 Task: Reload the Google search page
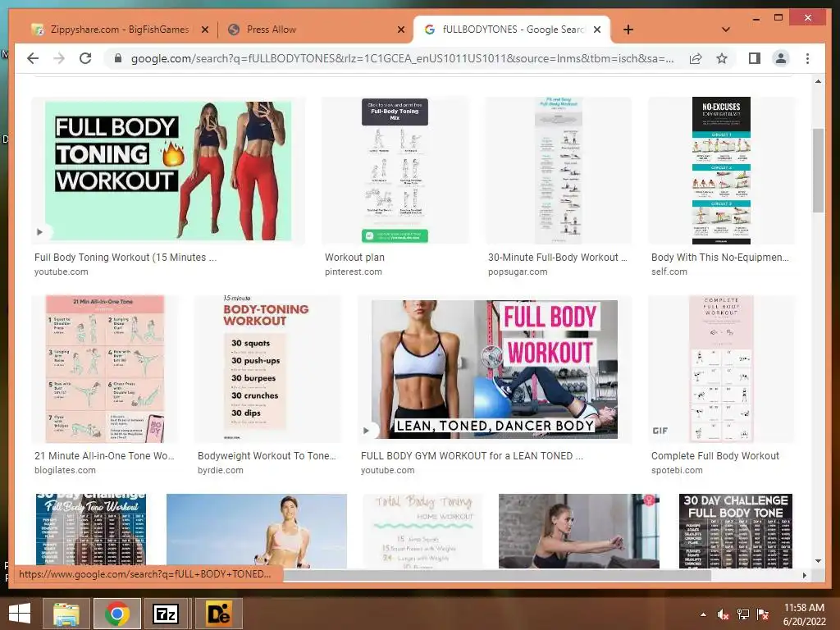pyautogui.click(x=85, y=58)
